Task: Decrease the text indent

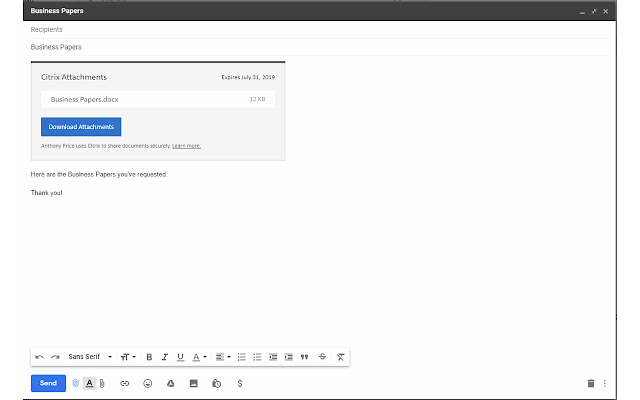Action: click(273, 357)
